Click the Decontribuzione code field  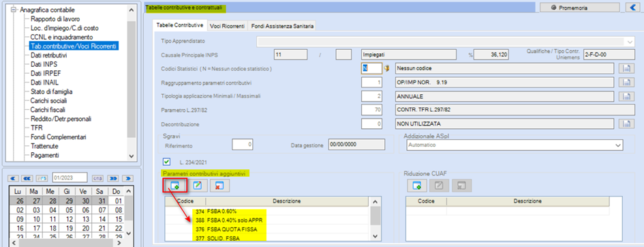(371, 123)
